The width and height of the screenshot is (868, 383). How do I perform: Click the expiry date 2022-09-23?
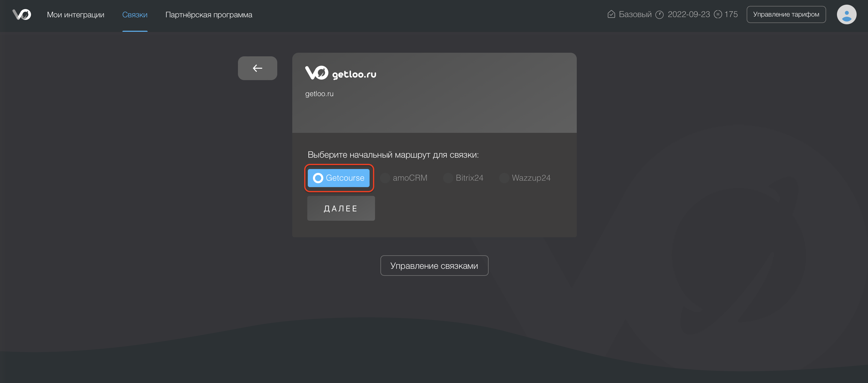689,14
